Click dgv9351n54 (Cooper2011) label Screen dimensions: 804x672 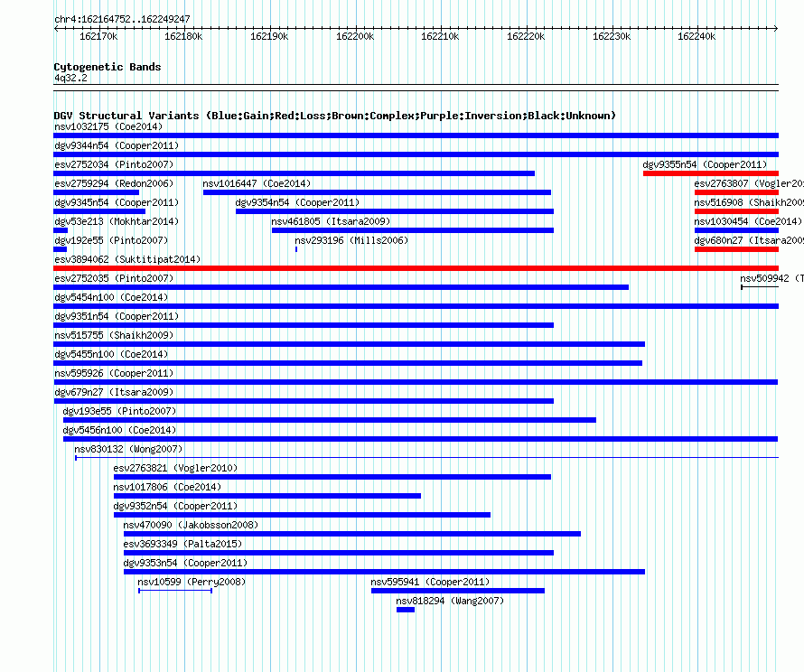pos(117,316)
